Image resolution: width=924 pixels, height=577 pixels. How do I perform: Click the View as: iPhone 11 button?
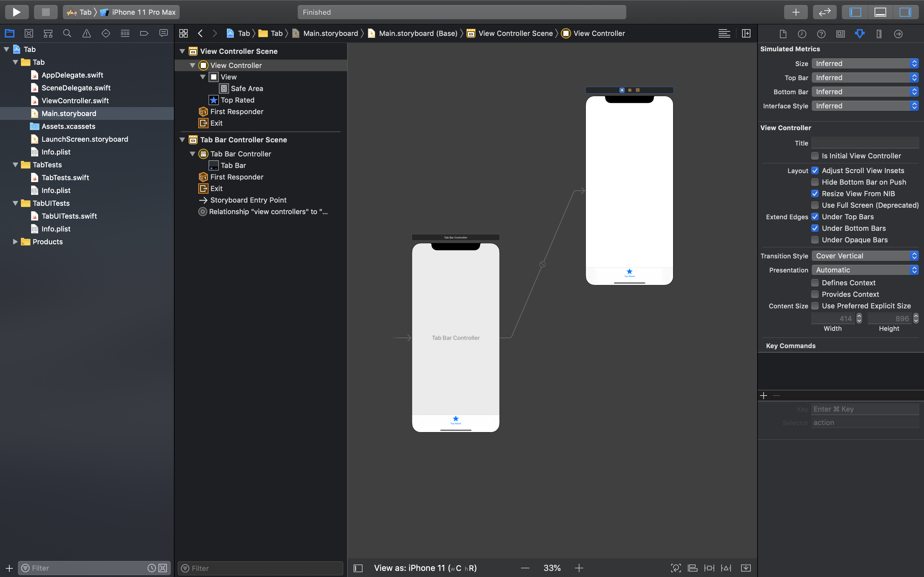(x=425, y=568)
